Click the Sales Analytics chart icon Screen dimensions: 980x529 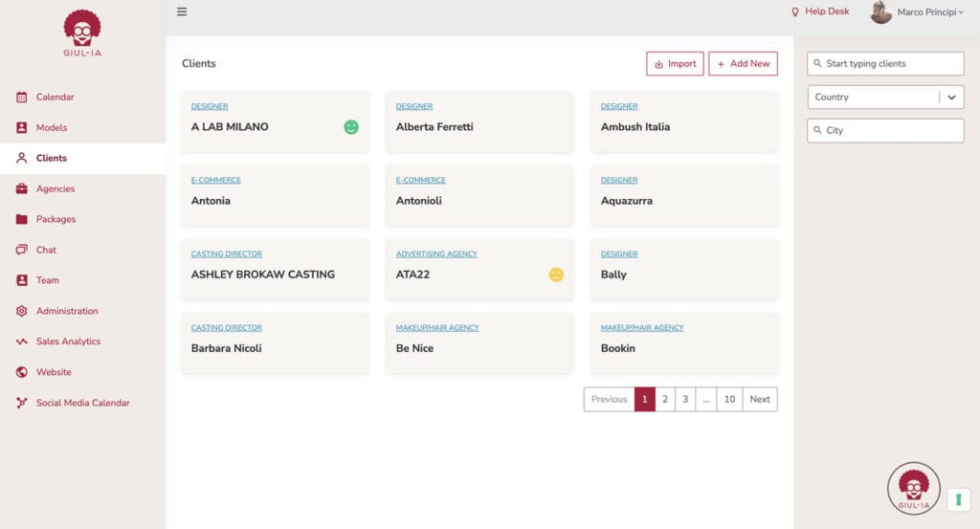point(22,342)
